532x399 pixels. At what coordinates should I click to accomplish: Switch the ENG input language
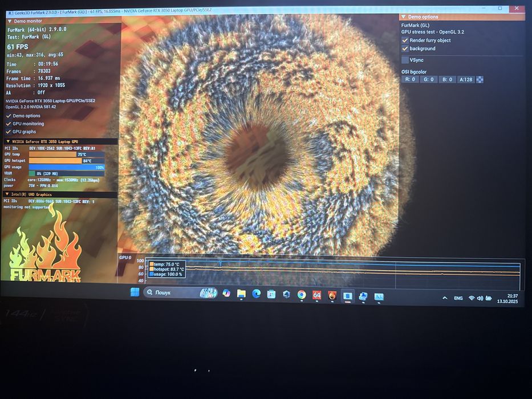click(458, 298)
